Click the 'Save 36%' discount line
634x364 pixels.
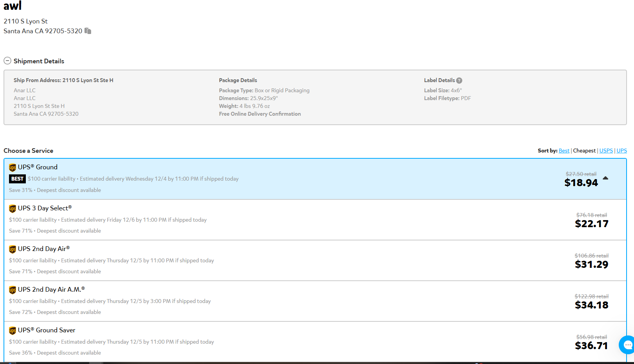55,353
